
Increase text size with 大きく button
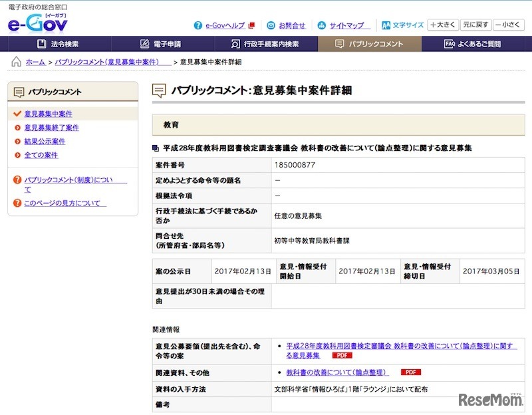(443, 25)
